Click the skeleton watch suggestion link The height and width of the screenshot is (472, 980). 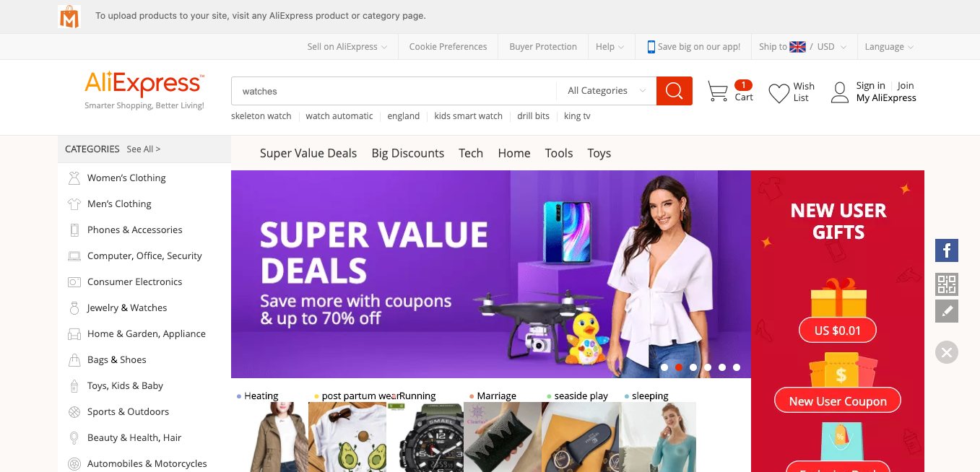(261, 116)
